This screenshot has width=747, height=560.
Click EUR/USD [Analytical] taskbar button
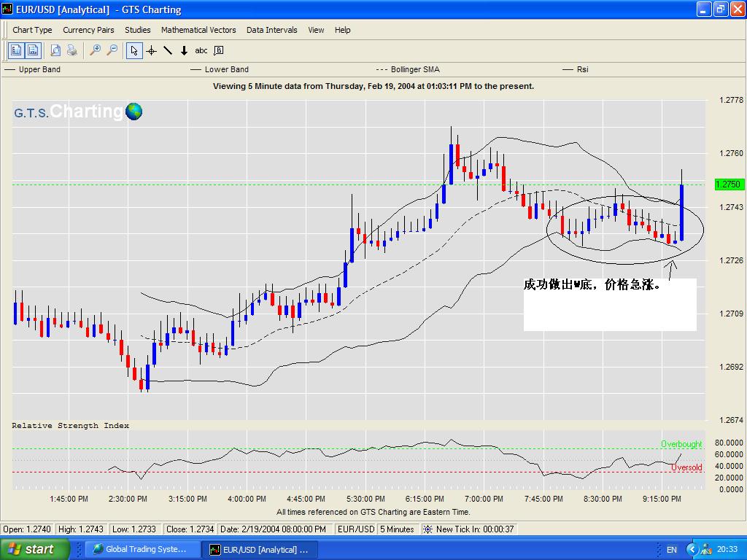259,550
